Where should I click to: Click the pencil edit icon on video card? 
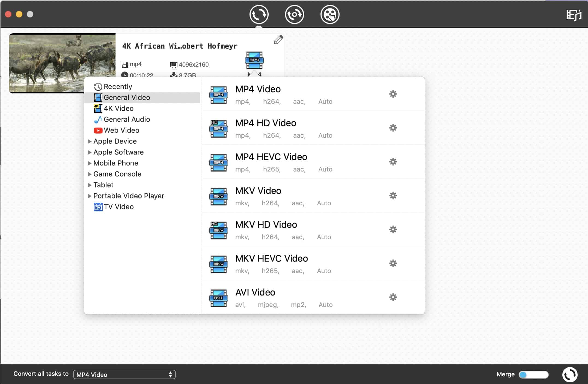(x=278, y=40)
